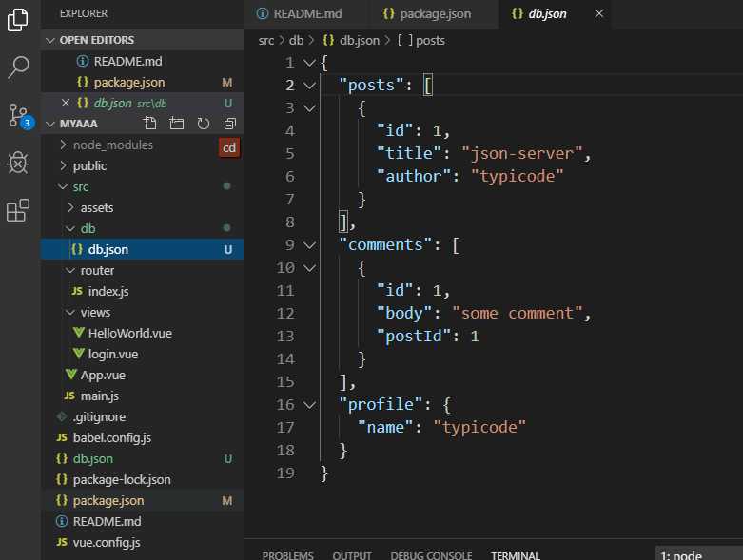743x560 pixels.
Task: Click db.json segment in breadcrumb
Action: 351,40
